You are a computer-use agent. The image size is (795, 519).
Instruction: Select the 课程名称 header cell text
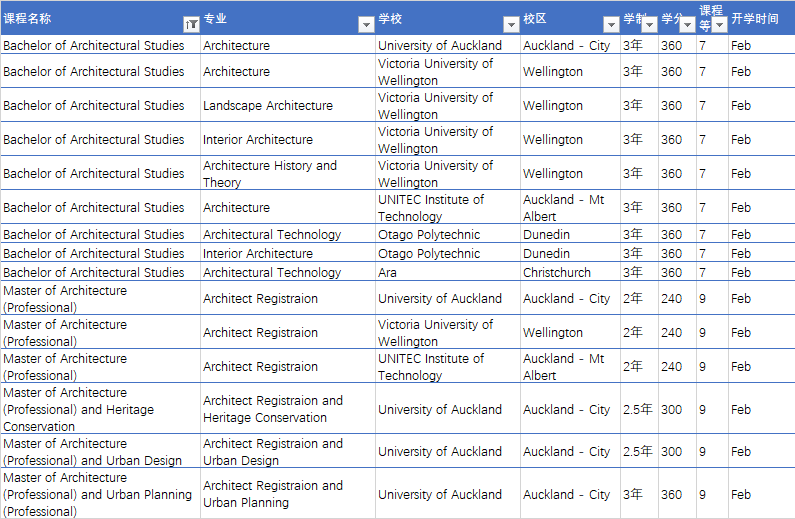(x=27, y=19)
